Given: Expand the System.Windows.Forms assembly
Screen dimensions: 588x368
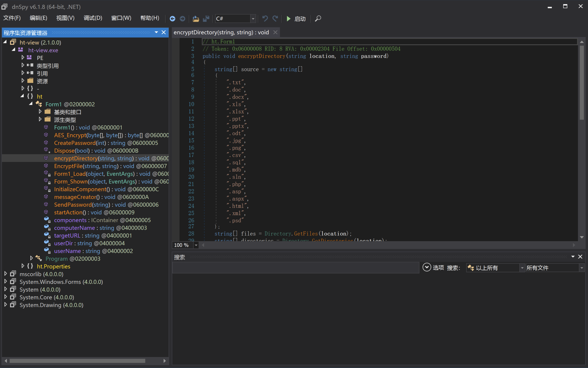Looking at the screenshot, I should [x=5, y=281].
